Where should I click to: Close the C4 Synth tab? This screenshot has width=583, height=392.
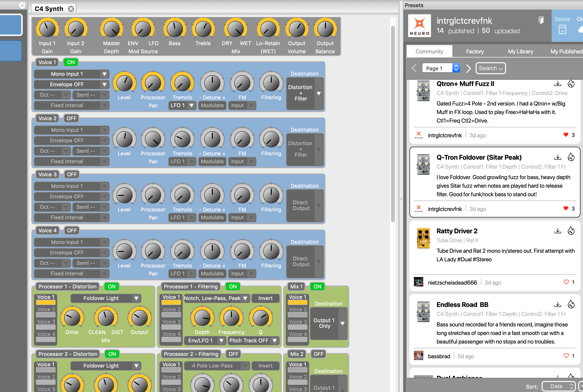pos(71,9)
